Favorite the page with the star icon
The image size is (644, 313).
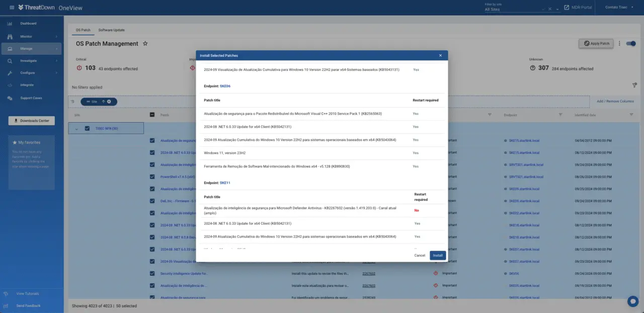[x=145, y=44]
